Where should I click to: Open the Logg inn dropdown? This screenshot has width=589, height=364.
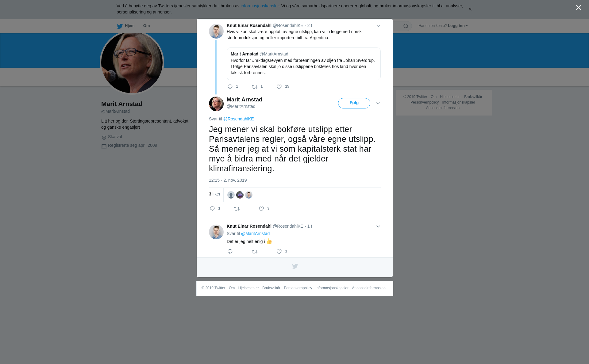point(457,26)
